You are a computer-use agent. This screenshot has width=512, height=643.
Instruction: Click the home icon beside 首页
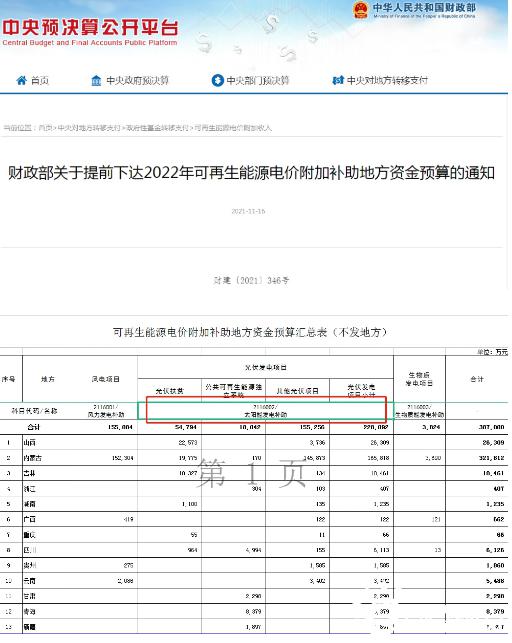(x=21, y=80)
